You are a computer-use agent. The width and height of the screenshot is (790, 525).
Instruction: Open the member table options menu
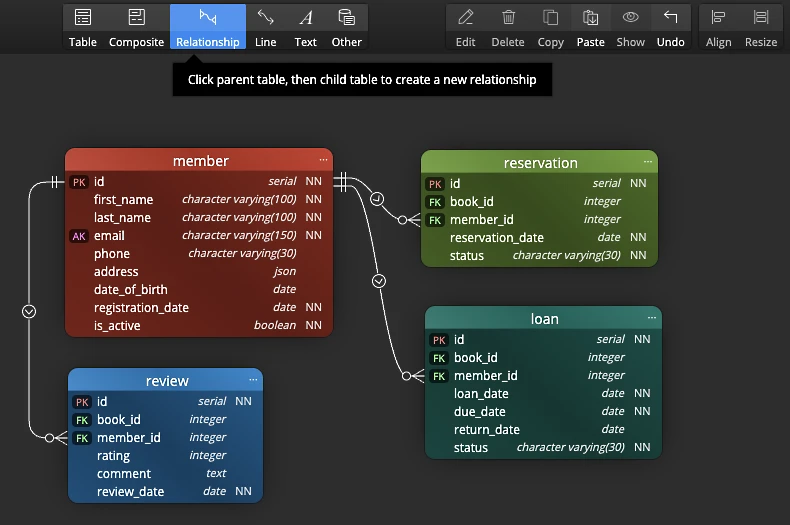click(x=323, y=160)
